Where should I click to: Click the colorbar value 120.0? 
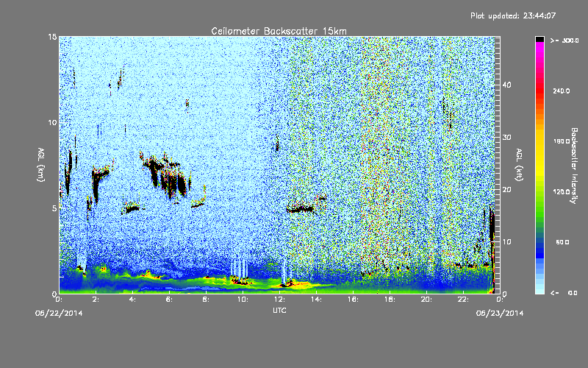[x=562, y=191]
